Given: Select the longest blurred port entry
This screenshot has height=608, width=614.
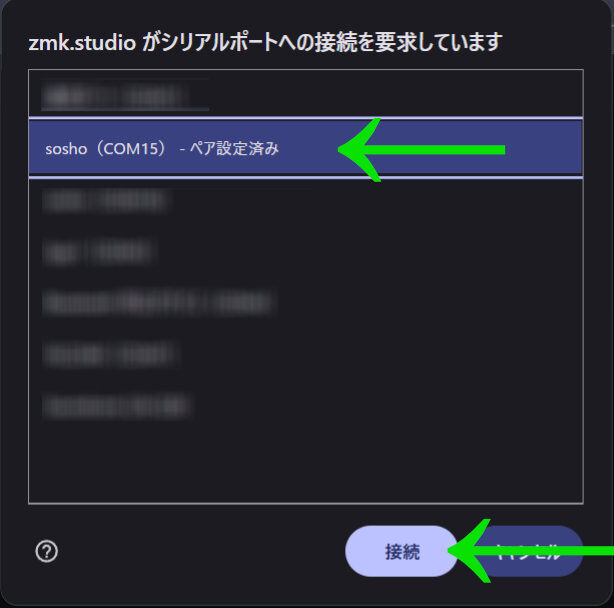Looking at the screenshot, I should pos(306,303).
